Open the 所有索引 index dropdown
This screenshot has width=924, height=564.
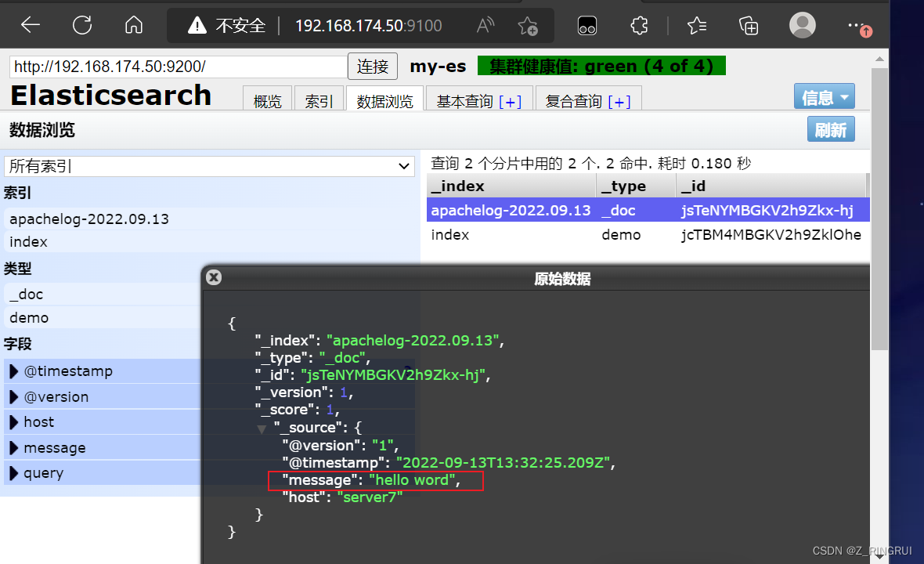209,166
